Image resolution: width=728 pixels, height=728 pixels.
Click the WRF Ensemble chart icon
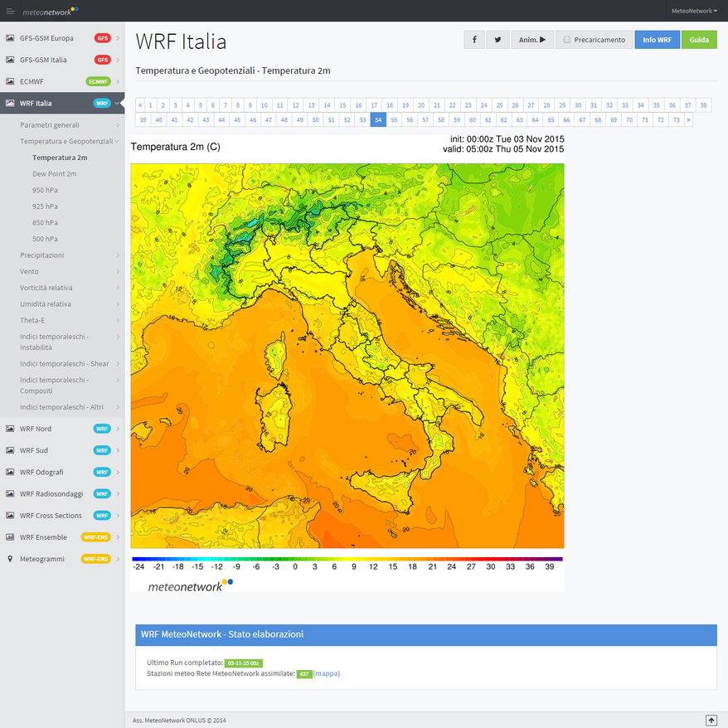click(x=10, y=537)
